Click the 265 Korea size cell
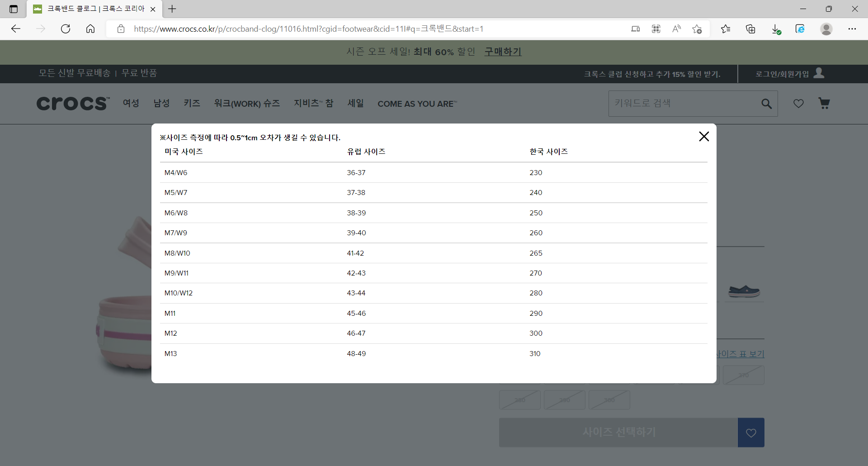 click(536, 253)
